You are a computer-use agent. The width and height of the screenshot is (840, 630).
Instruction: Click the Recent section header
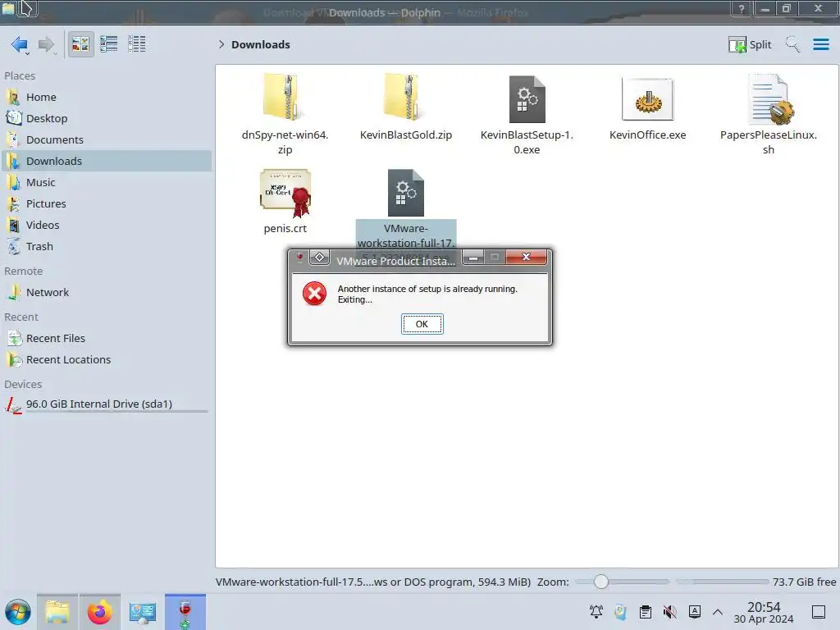click(x=21, y=317)
